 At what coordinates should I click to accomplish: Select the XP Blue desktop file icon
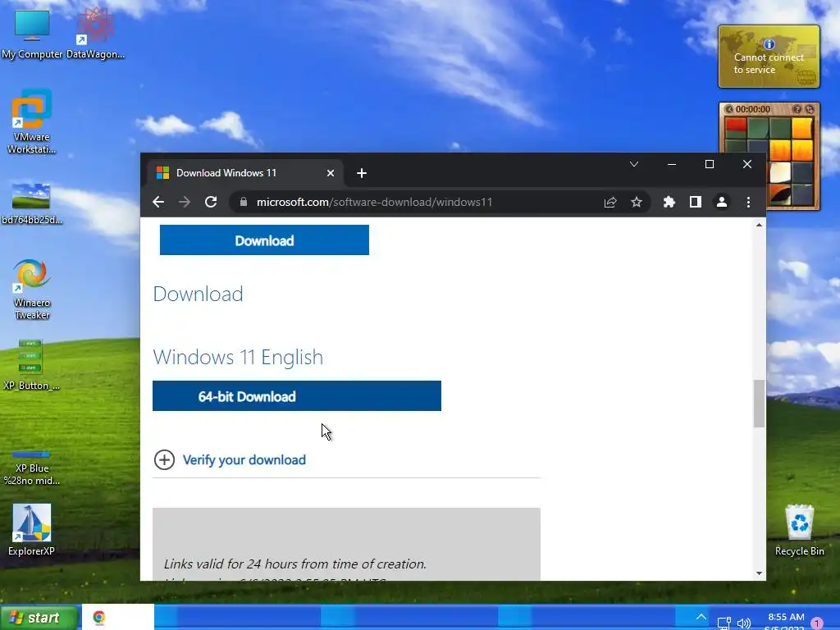(32, 468)
